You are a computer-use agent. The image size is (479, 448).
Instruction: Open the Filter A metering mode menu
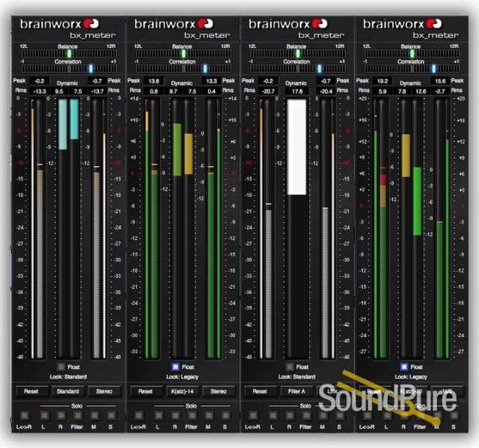[296, 391]
